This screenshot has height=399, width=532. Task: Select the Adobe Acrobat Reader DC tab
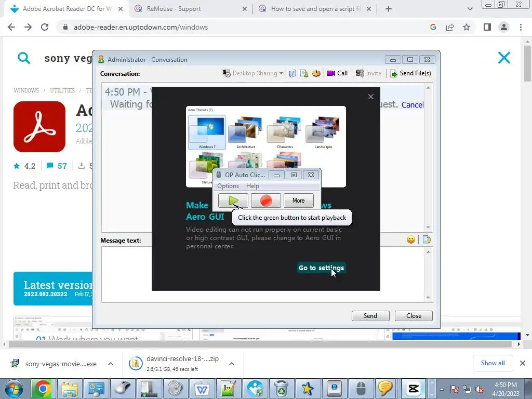[66, 9]
